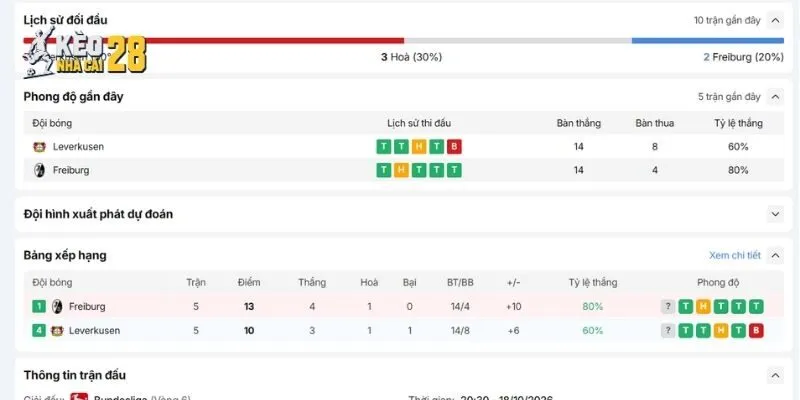The width and height of the screenshot is (800, 400).
Task: Click Freiburg's 13 points value
Action: coord(248,307)
